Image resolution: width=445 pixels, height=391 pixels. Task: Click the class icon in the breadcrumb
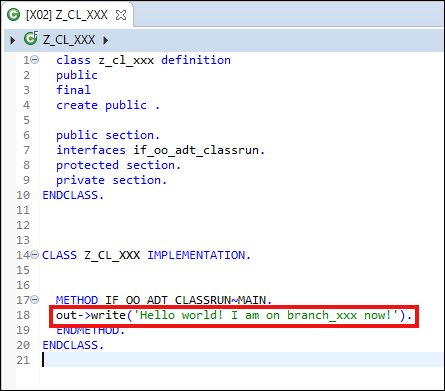tap(31, 39)
